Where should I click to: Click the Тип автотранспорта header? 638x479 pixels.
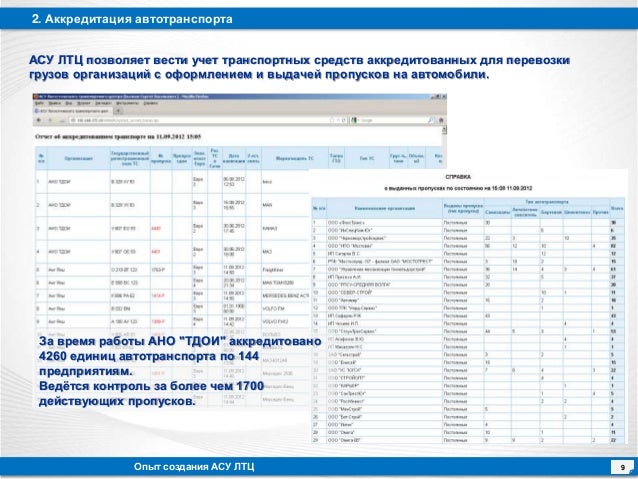coord(546,202)
